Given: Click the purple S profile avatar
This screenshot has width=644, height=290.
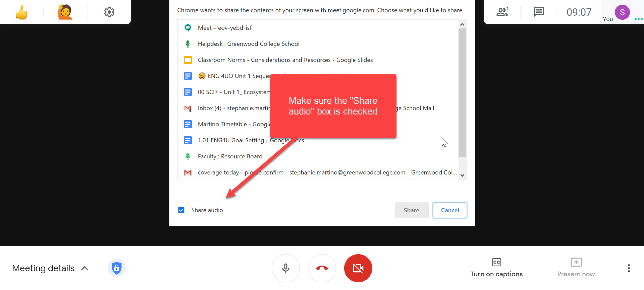Looking at the screenshot, I should 622,12.
